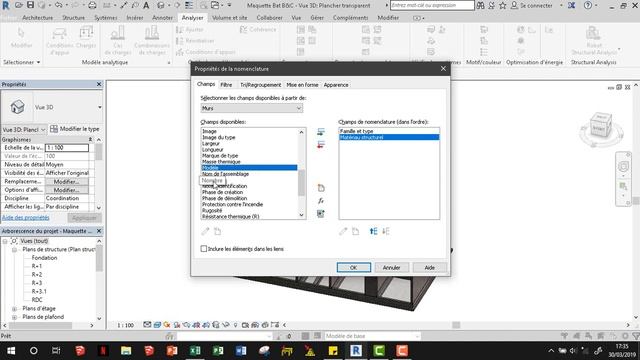640x360 pixels.
Task: Expand the Sélectionner panel dropdown
Action: click(22, 62)
